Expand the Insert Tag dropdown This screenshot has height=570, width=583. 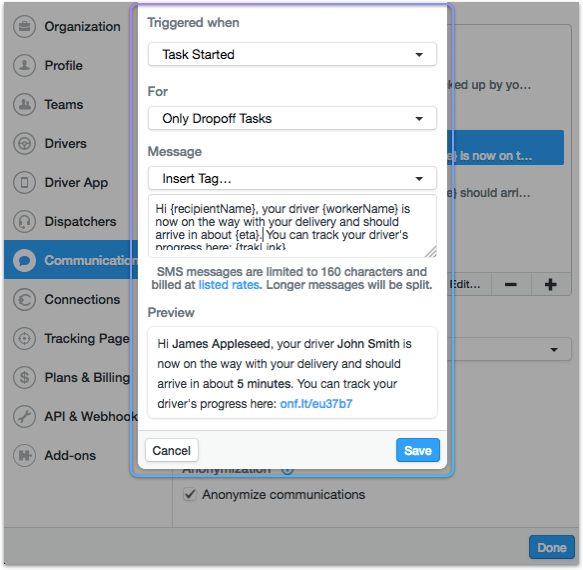pyautogui.click(x=292, y=178)
